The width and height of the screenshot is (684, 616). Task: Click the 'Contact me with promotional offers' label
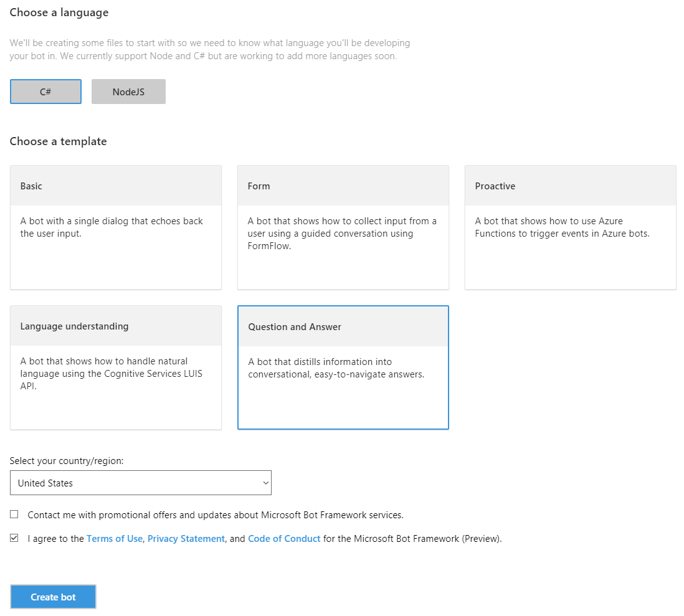[x=216, y=515]
